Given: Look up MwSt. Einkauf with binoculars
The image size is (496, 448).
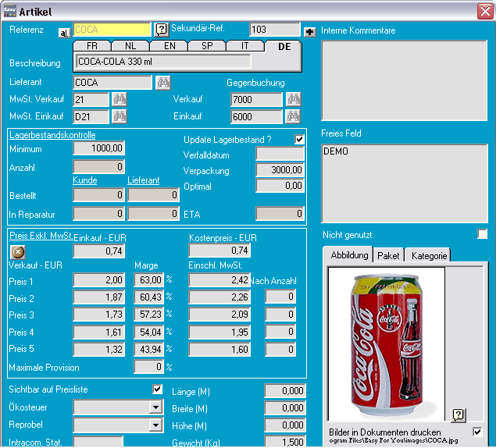Looking at the screenshot, I should [120, 116].
